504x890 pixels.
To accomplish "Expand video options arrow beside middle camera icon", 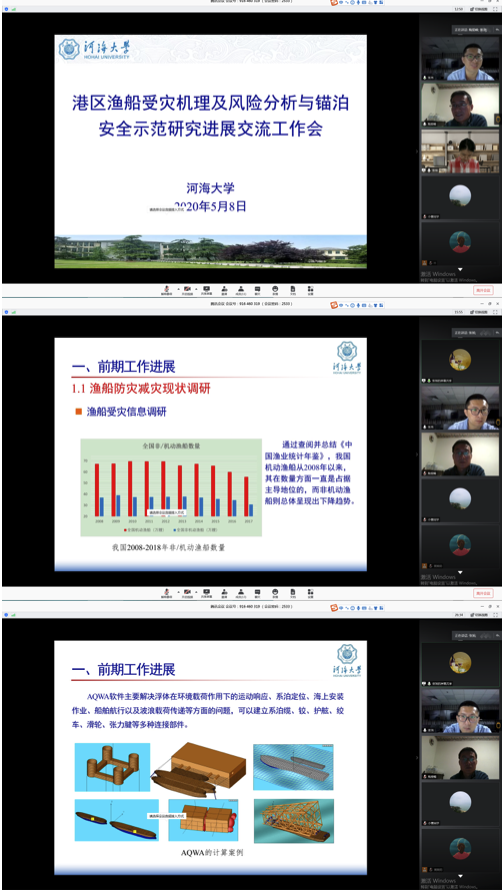I will point(196,591).
